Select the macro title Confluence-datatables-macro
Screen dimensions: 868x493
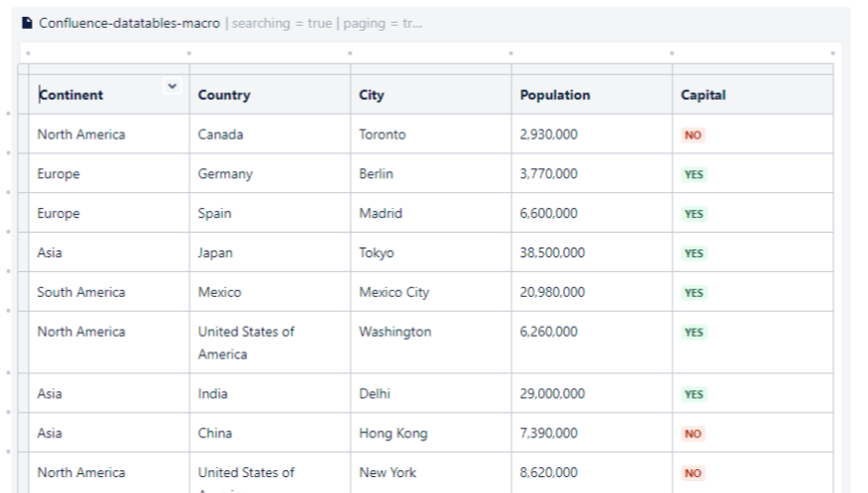tap(130, 23)
